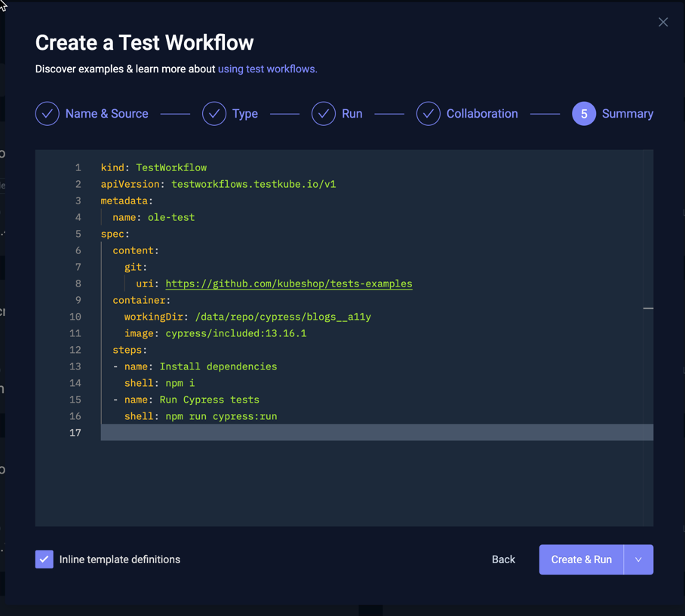The image size is (685, 616).
Task: Click the checkmark icon on the Name & Source step
Action: pos(47,113)
